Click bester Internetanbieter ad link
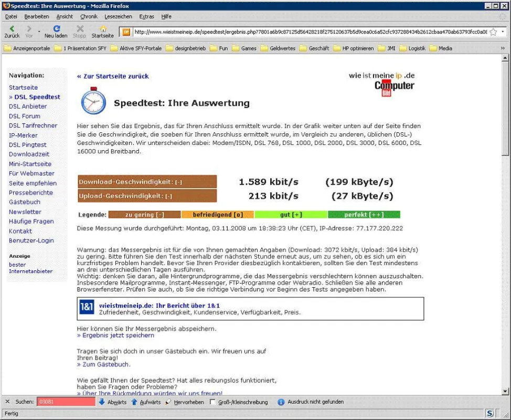 point(30,268)
